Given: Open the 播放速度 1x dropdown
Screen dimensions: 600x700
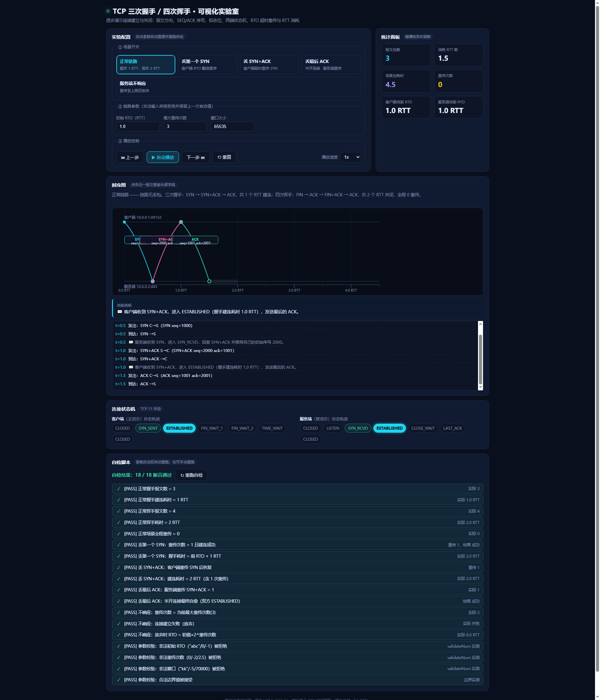Looking at the screenshot, I should [350, 157].
